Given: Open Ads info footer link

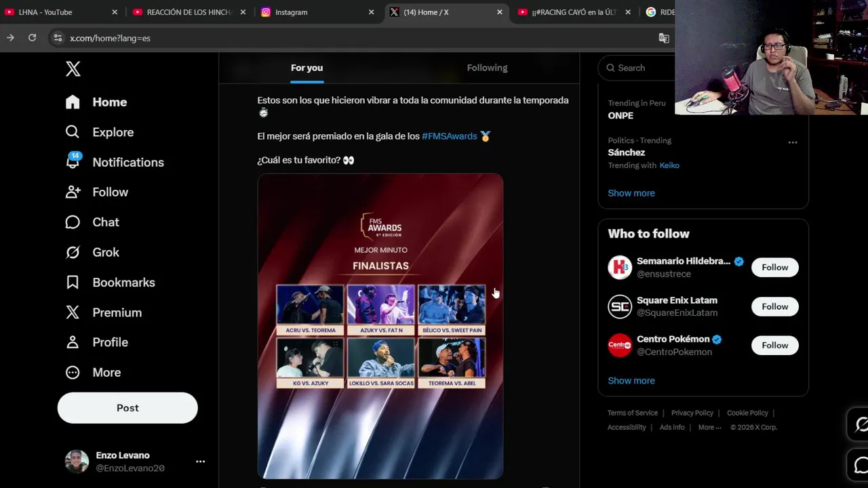Looking at the screenshot, I should click(672, 428).
